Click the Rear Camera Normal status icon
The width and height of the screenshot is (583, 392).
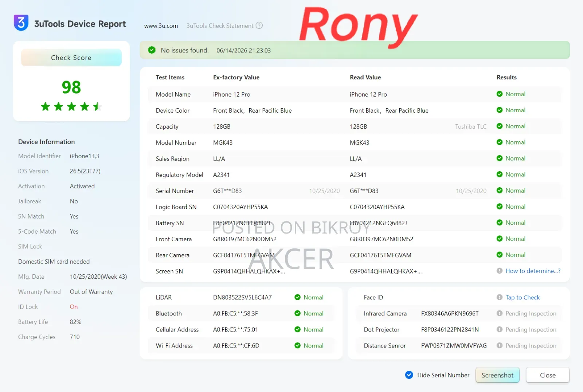tap(500, 255)
